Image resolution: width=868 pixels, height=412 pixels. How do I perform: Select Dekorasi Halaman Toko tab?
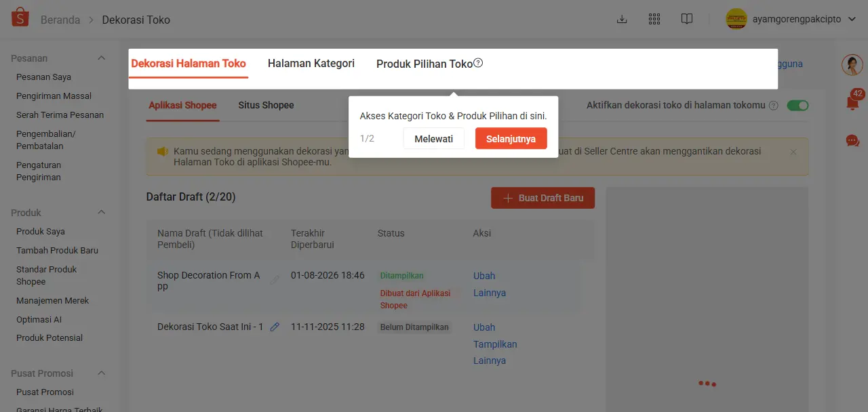[x=189, y=64]
